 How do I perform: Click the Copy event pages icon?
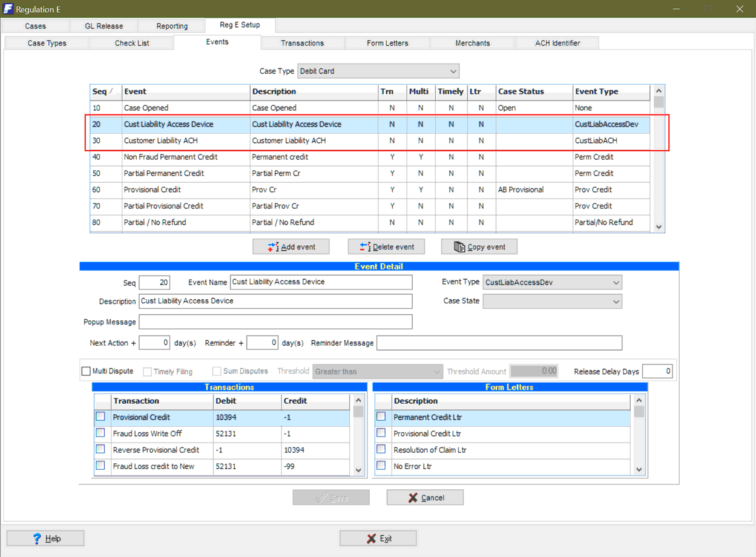tap(459, 247)
